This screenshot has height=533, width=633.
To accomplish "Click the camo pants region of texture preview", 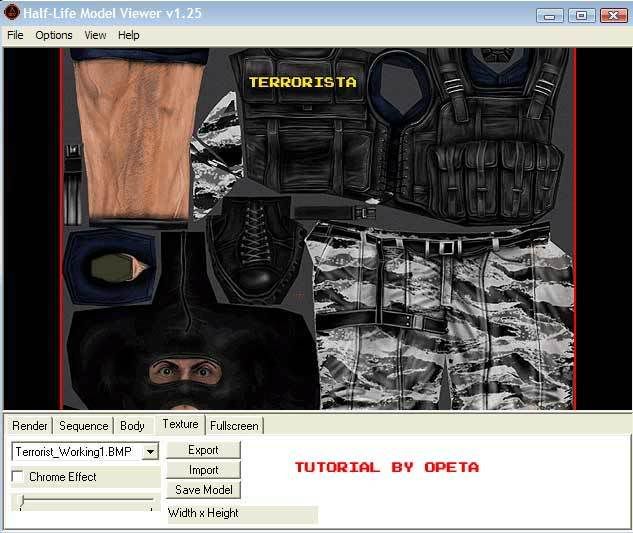I will (442, 317).
